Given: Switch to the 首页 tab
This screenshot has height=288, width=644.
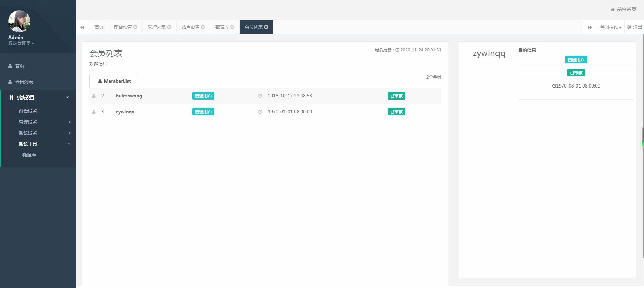Looking at the screenshot, I should [99, 27].
